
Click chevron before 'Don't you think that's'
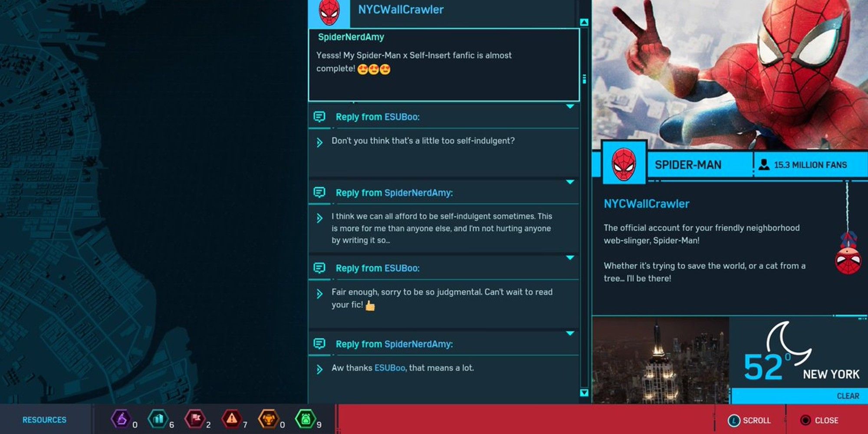[319, 142]
